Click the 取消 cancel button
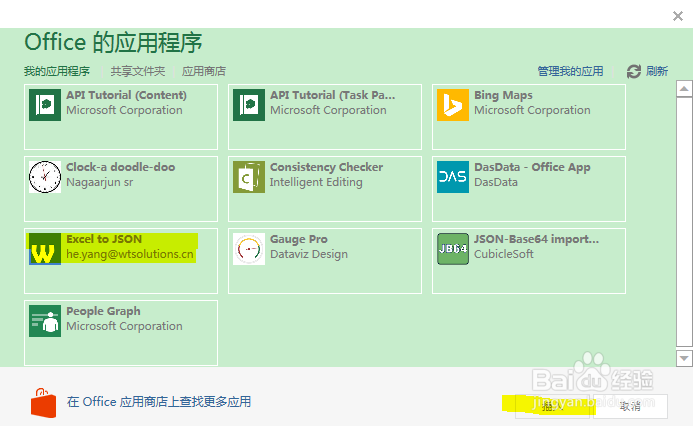Viewport: 693px width, 426px height. pyautogui.click(x=630, y=406)
